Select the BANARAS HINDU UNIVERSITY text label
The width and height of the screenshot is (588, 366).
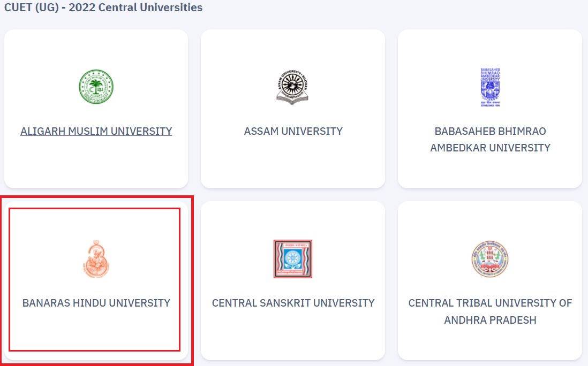96,303
